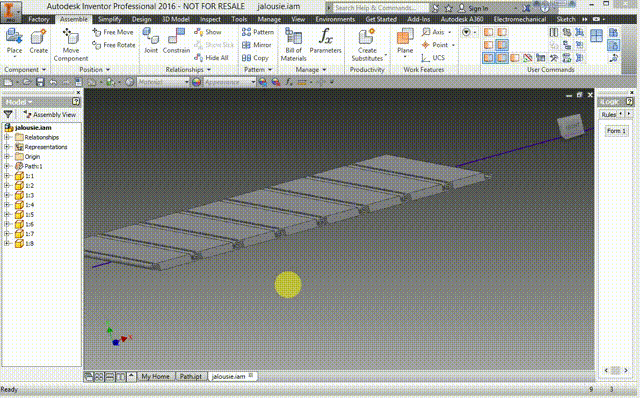The width and height of the screenshot is (640, 398).
Task: Expand the Relationships folder node
Action: tap(7, 137)
